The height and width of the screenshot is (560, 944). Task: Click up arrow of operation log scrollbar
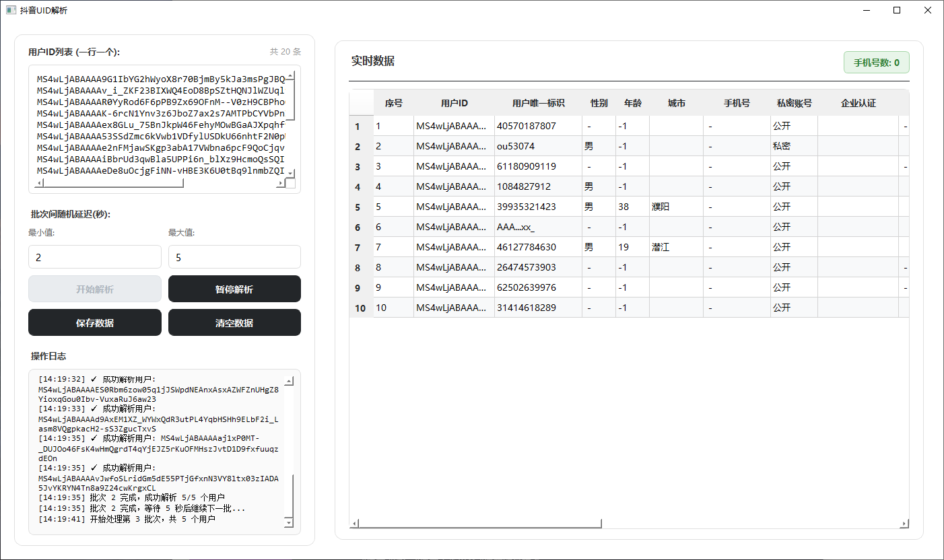[289, 382]
